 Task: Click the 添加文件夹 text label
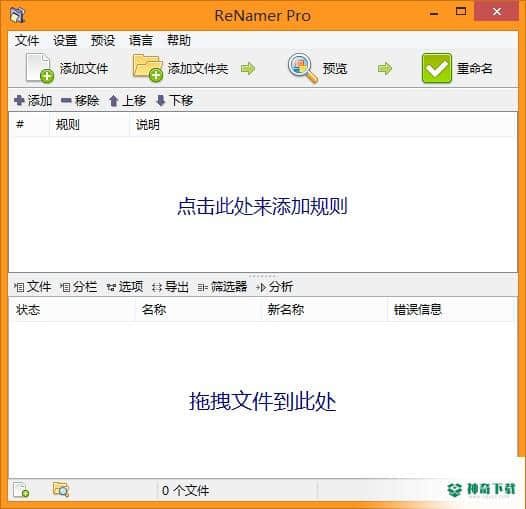(x=198, y=68)
